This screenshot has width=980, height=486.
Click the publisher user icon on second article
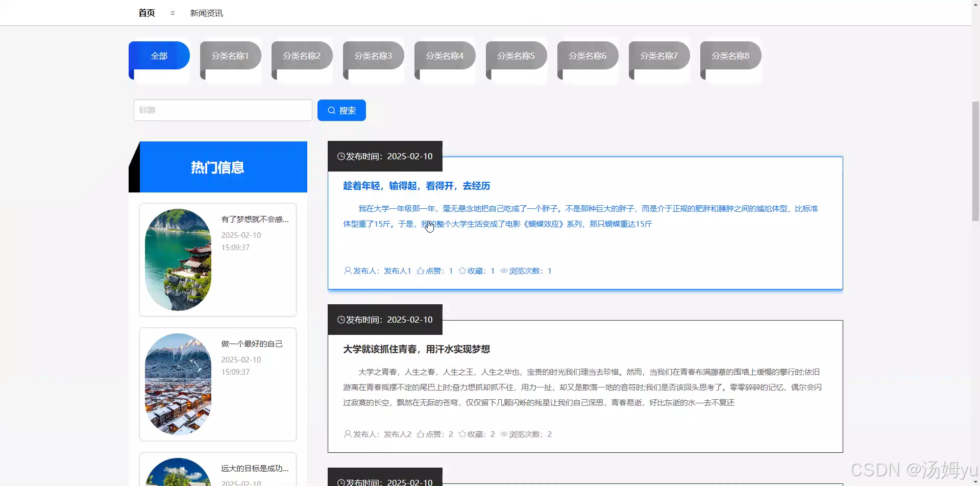[348, 434]
